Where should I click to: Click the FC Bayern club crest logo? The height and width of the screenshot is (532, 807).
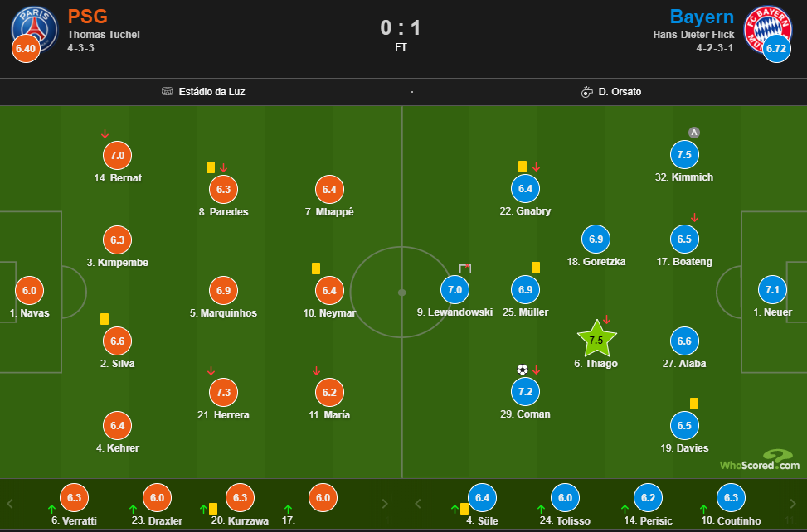767,29
